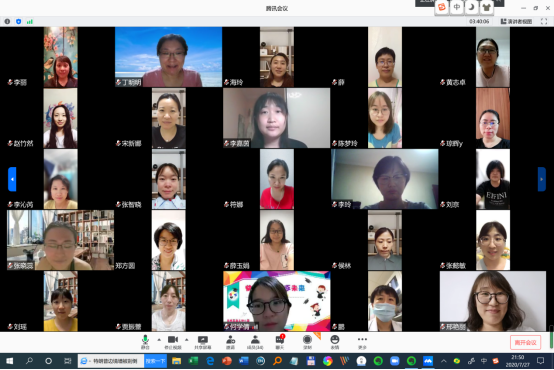Screen dimensions: 554x370
Task: Open microphone options arrow beside mute
Action: (x=159, y=340)
